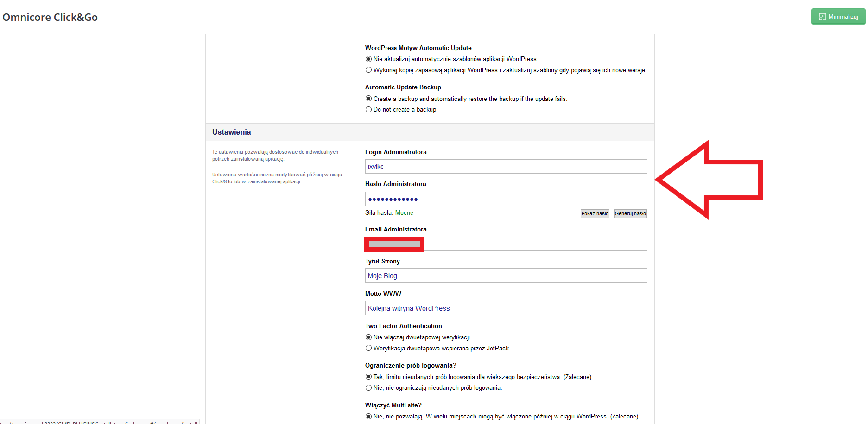868x424 pixels.
Task: Select 'Create a backup and automatically restore' option
Action: click(369, 99)
